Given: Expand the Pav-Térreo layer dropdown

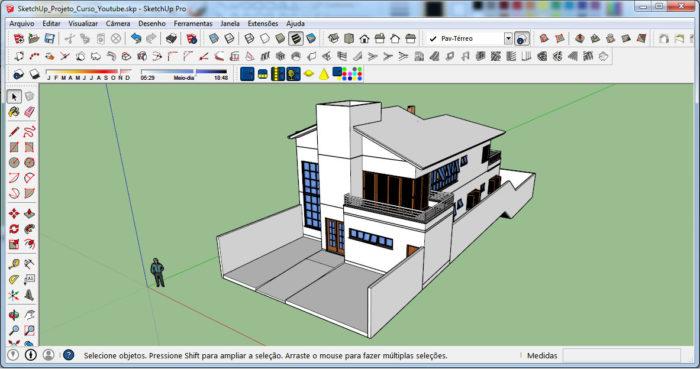Looking at the screenshot, I should point(508,39).
